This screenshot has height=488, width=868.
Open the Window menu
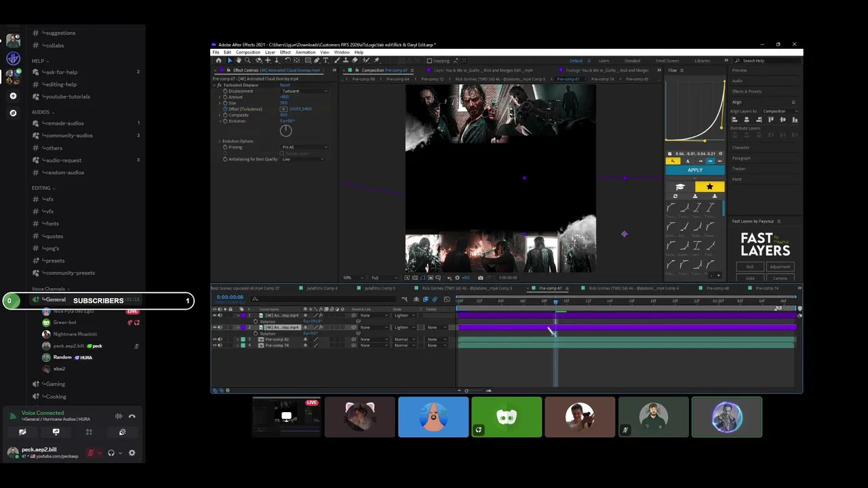[x=342, y=52]
